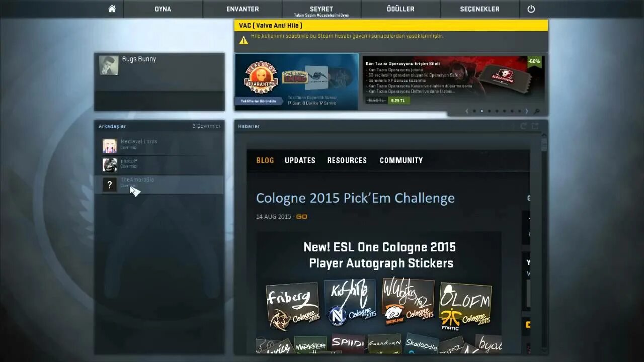This screenshot has width=644, height=362.
Task: Select the sixth store banner dot
Action: 512,111
